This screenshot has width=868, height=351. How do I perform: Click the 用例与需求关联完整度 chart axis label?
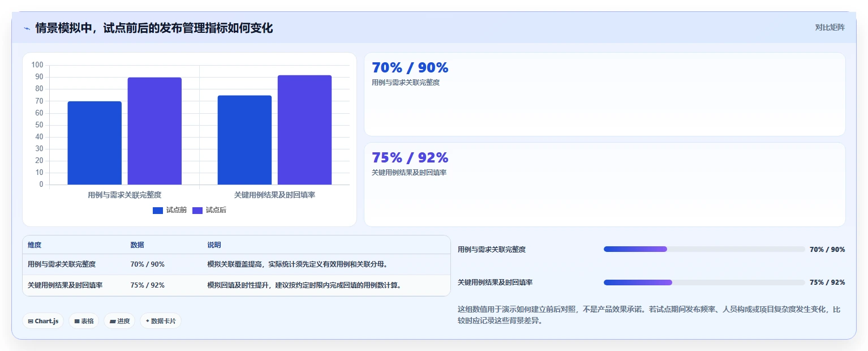tap(124, 195)
